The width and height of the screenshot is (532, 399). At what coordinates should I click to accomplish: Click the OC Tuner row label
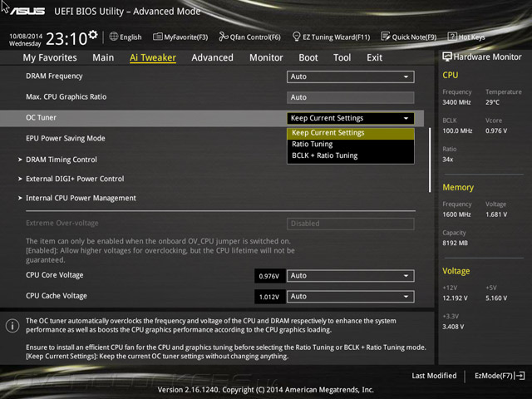pyautogui.click(x=41, y=118)
